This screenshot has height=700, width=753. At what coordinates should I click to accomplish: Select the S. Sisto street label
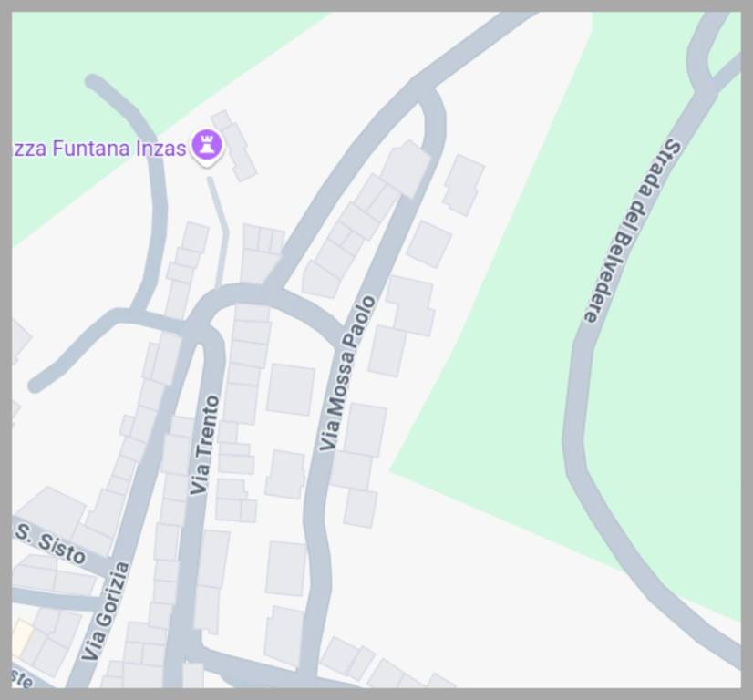click(50, 543)
